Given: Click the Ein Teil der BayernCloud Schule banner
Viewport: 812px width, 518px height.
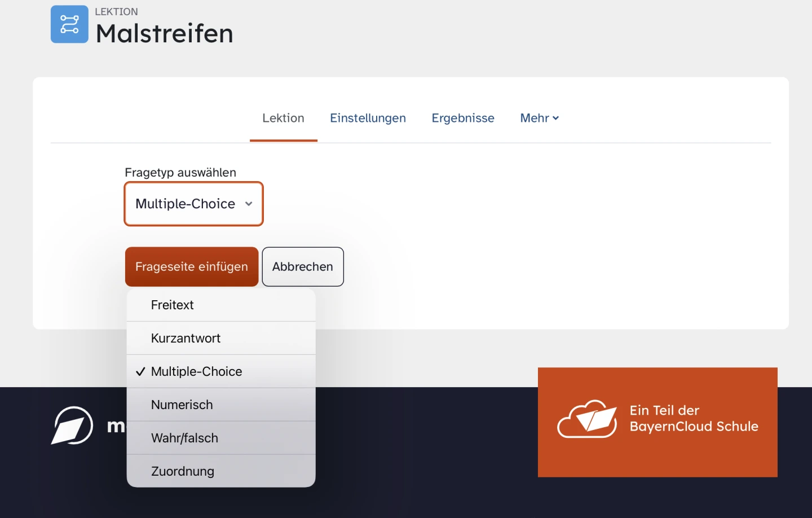Looking at the screenshot, I should (x=694, y=419).
